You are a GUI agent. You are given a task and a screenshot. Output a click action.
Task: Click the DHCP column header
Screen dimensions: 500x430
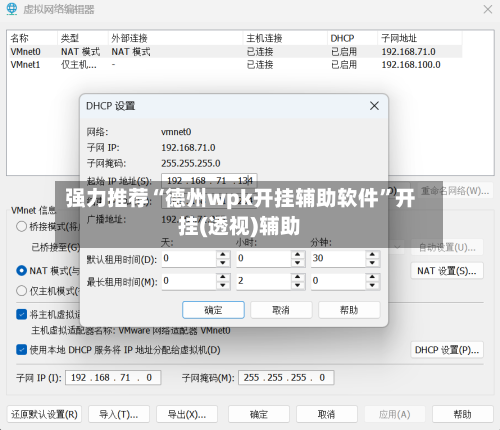tap(353, 38)
